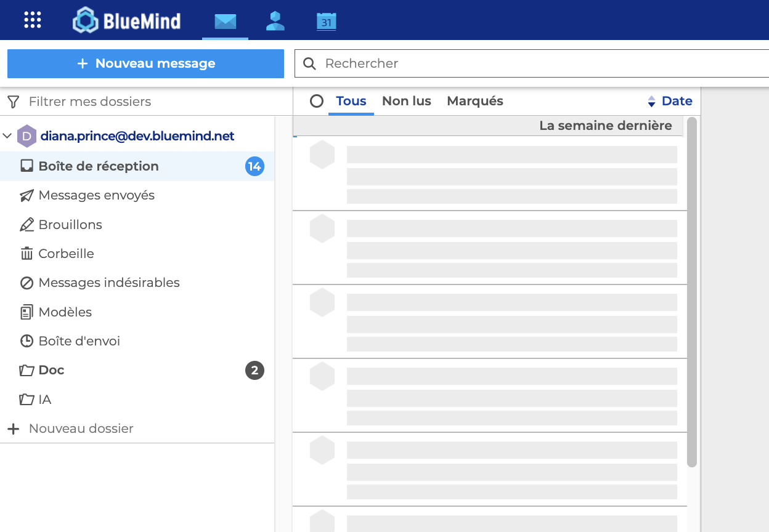Switch to the Marqués filter tab

[x=474, y=101]
